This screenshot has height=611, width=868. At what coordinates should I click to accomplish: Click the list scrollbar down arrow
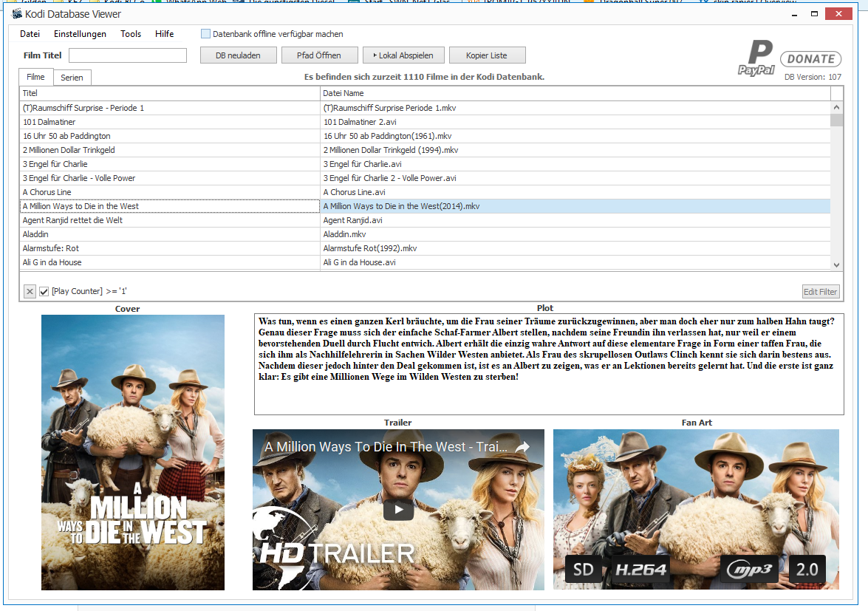click(836, 265)
